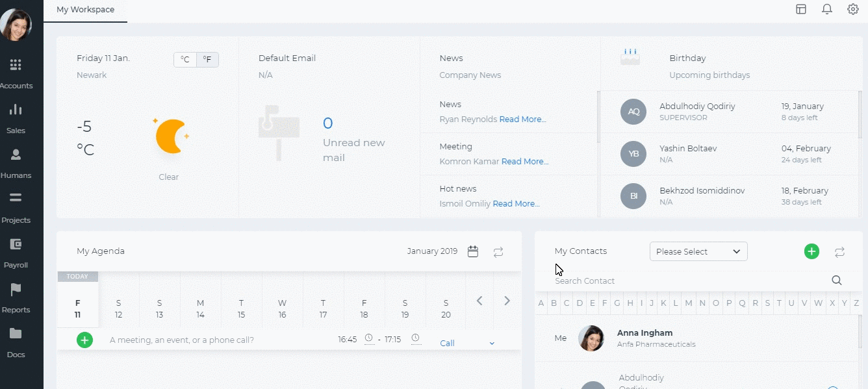The width and height of the screenshot is (868, 389).
Task: Switch temperature to °F
Action: pos(207,60)
